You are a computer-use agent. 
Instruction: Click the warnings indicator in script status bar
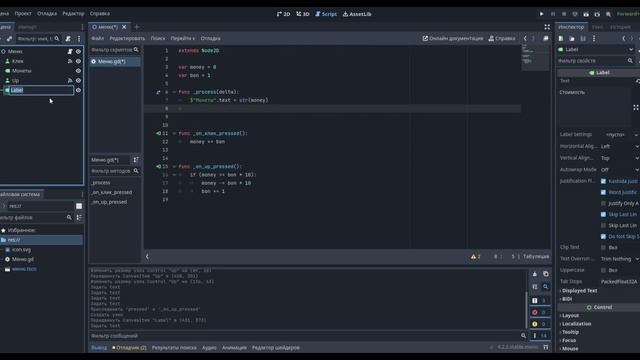tap(476, 257)
